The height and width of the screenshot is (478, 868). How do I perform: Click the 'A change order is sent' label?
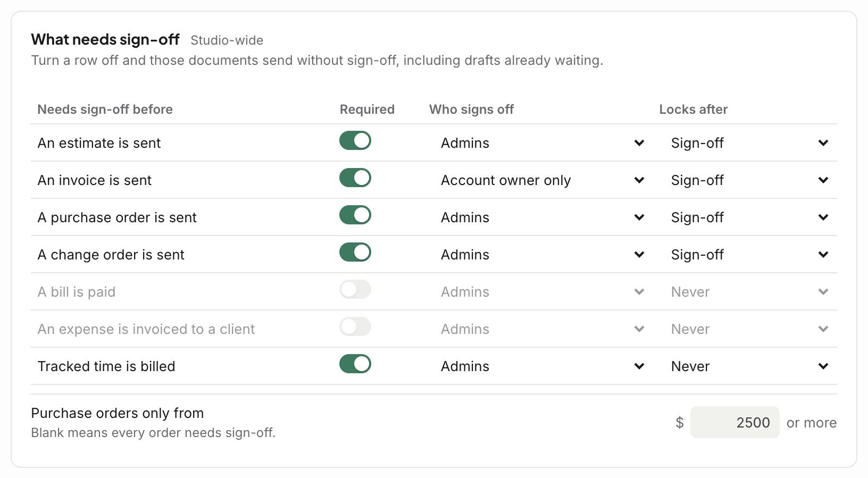111,255
